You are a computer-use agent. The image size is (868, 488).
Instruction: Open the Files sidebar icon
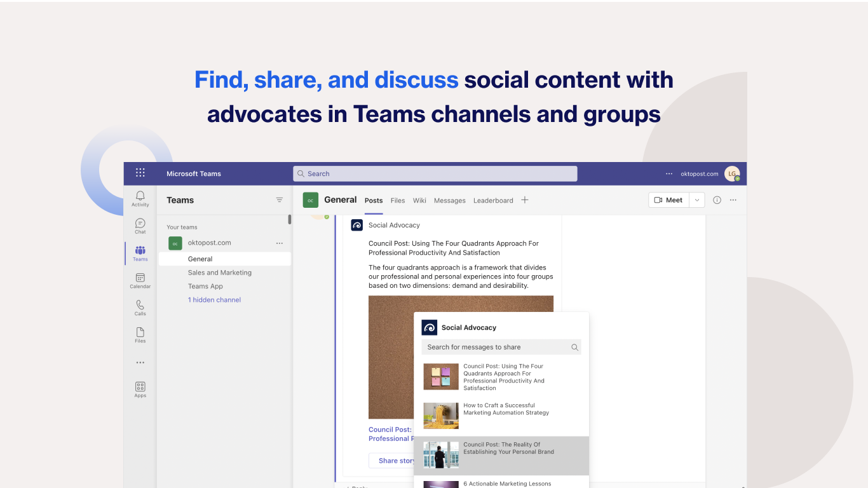[x=140, y=335]
